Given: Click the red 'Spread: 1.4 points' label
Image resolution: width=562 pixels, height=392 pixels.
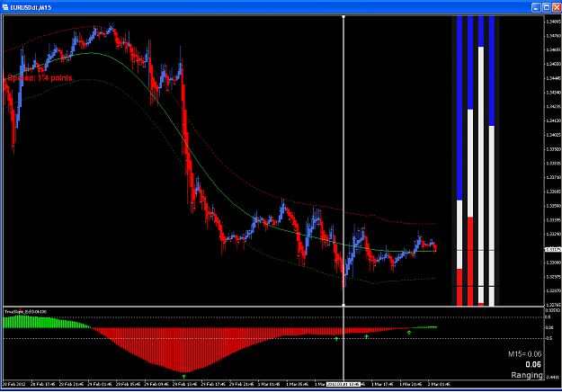Looking at the screenshot, I should (x=40, y=78).
